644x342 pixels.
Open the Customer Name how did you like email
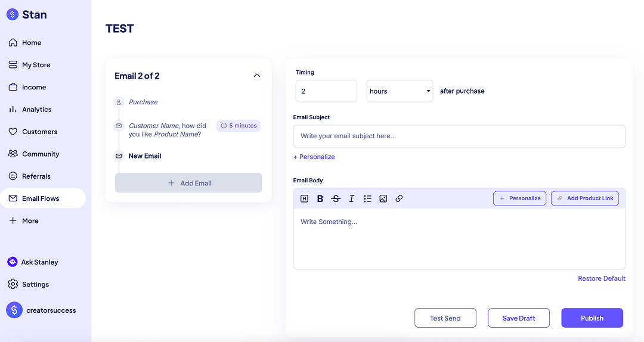pos(167,130)
